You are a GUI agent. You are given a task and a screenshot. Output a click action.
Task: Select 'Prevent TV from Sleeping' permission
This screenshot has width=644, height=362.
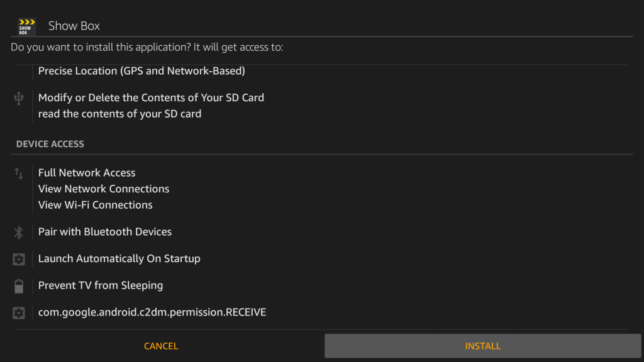tap(100, 285)
